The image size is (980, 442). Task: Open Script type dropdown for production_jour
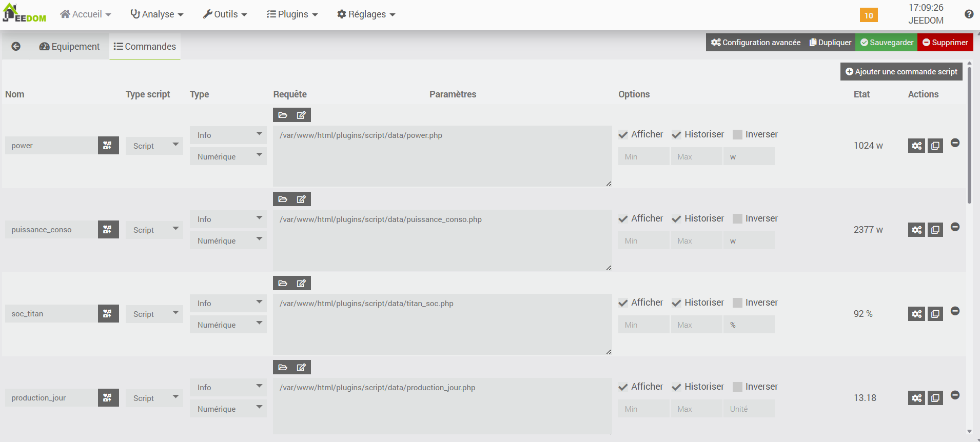[x=154, y=398]
